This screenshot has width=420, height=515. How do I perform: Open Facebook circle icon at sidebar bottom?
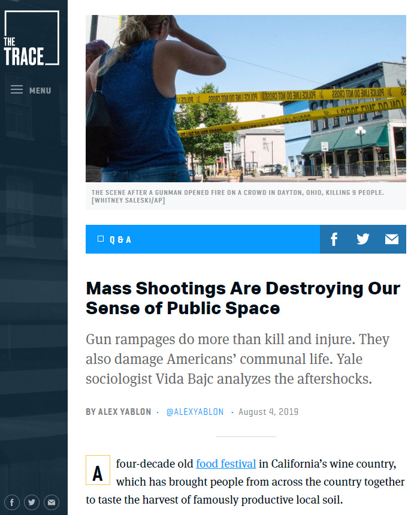tap(13, 502)
